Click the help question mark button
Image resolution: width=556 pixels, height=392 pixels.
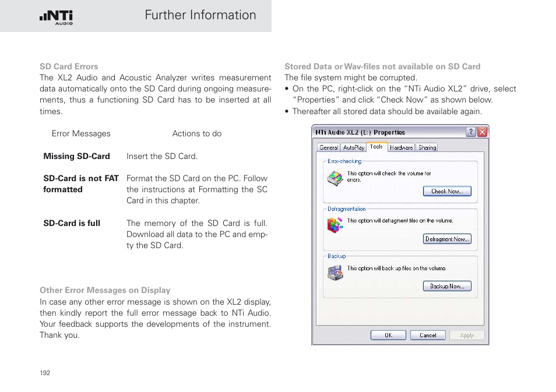point(470,132)
